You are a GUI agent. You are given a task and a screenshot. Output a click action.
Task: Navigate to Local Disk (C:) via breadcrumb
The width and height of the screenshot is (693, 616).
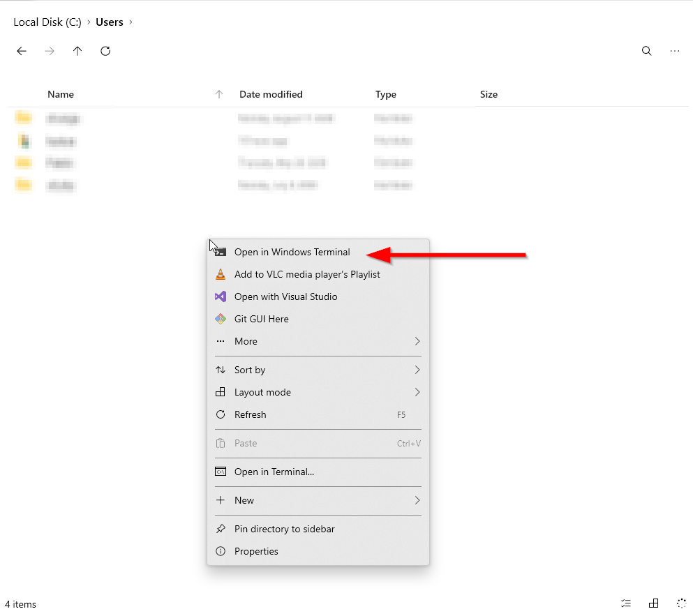click(x=46, y=22)
